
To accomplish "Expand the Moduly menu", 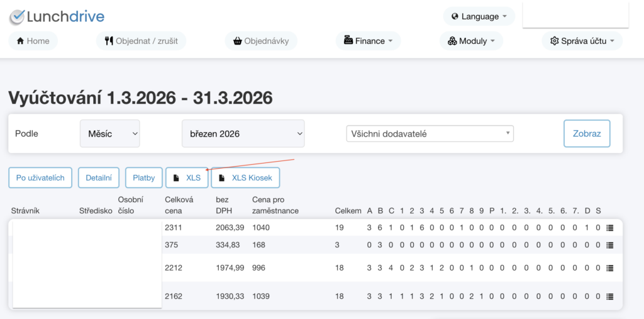I will click(x=470, y=41).
